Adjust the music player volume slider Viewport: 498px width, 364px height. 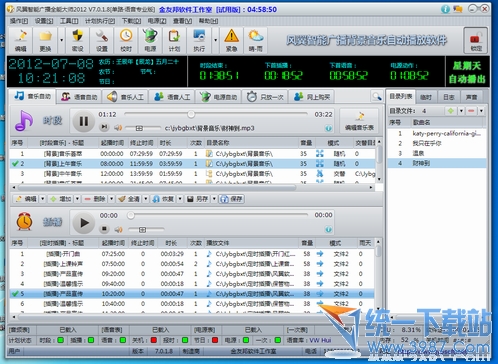pyautogui.click(x=139, y=128)
